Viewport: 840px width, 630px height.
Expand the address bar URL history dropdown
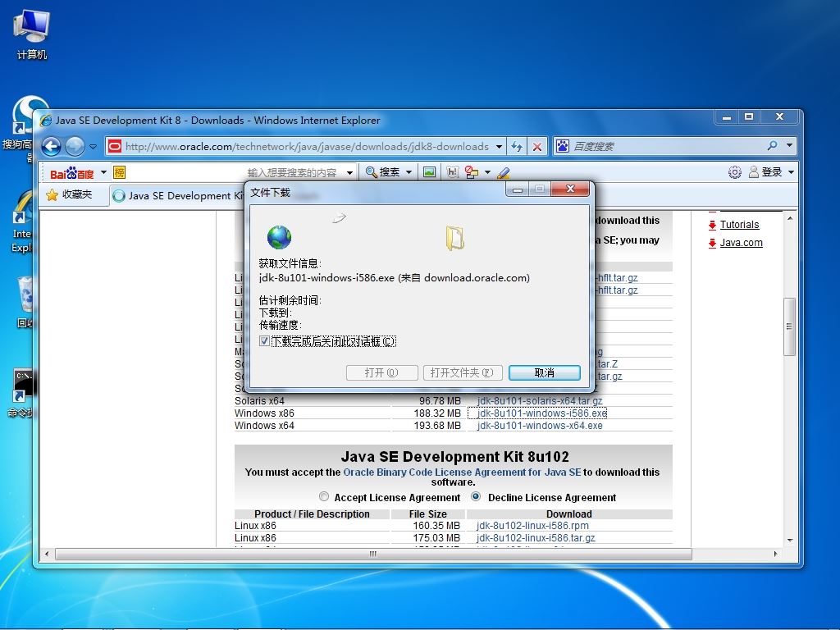pos(500,146)
